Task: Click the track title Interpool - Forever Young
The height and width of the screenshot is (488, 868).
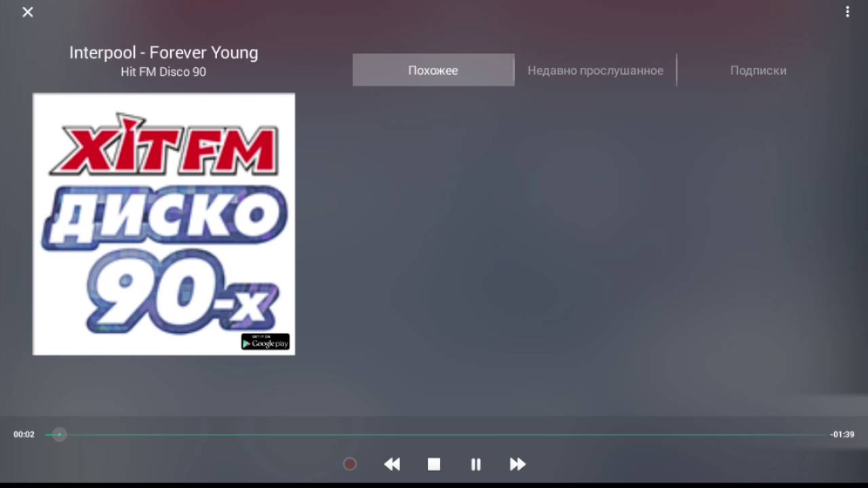Action: tap(163, 52)
